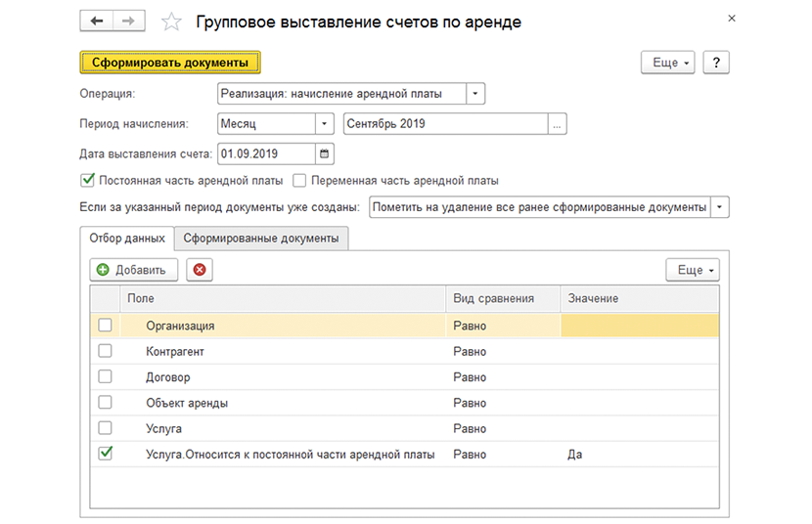Select the Объект аренды row text
Viewport: 812px width, 524px height.
click(187, 403)
